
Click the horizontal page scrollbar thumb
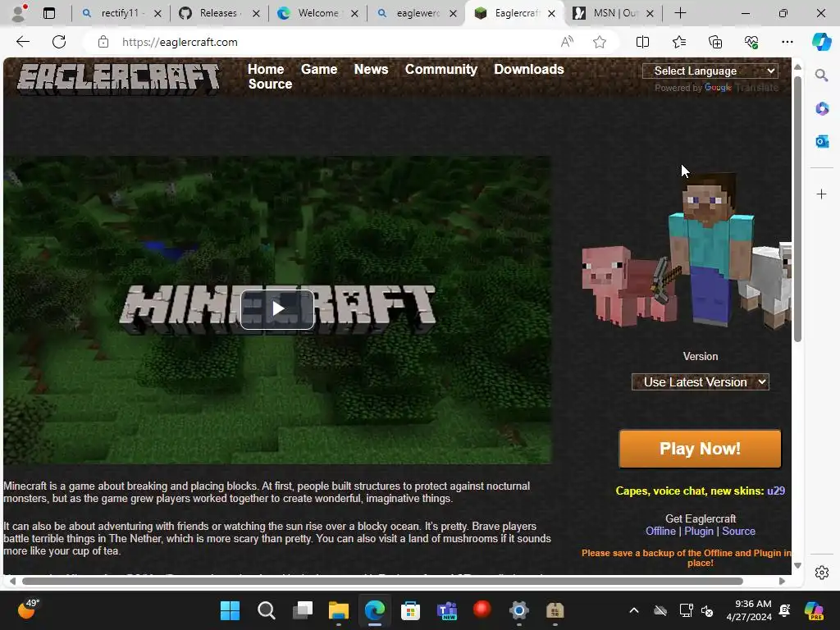click(382, 582)
